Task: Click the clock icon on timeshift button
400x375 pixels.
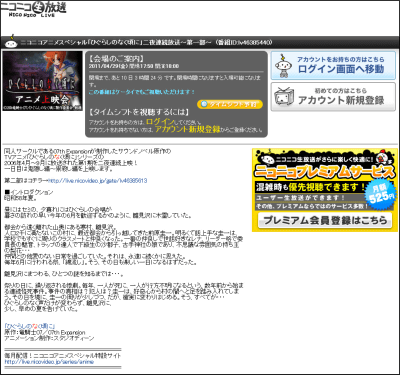Action: [204, 104]
